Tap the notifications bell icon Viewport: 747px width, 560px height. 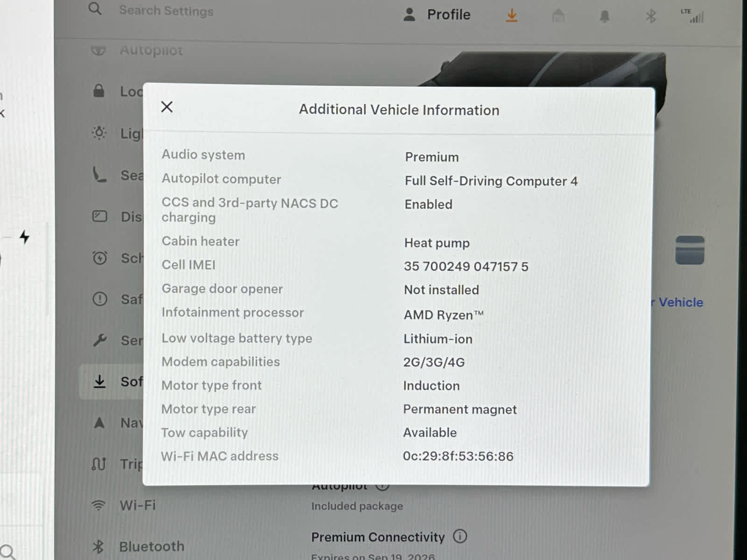605,15
